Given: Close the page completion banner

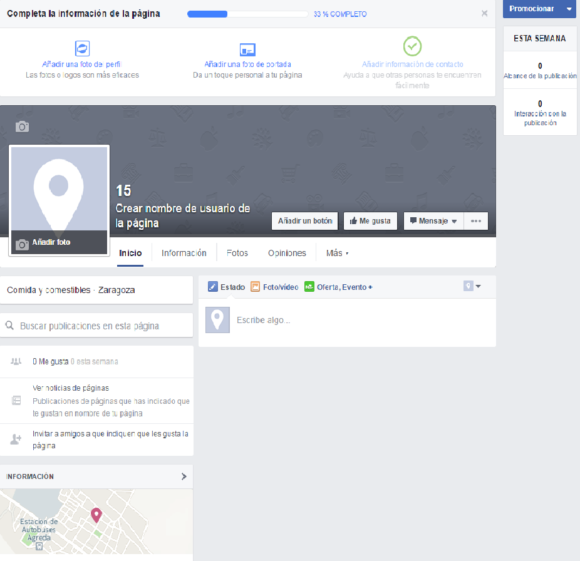Looking at the screenshot, I should click(484, 14).
